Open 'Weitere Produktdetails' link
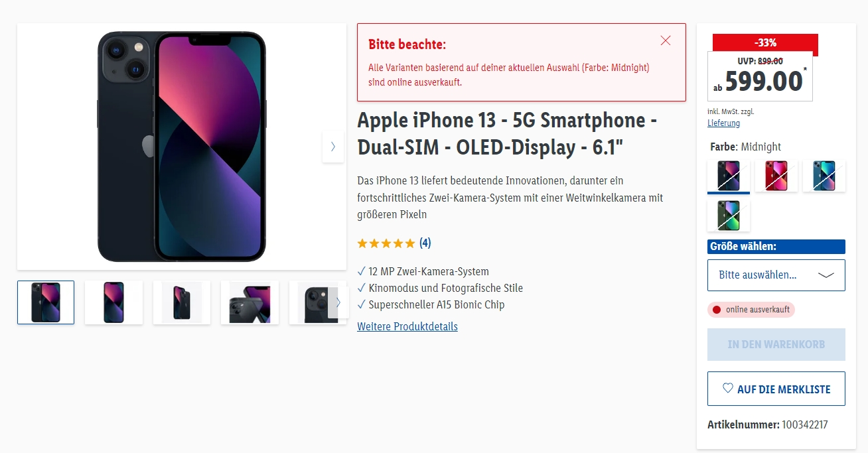868x453 pixels. pos(407,326)
